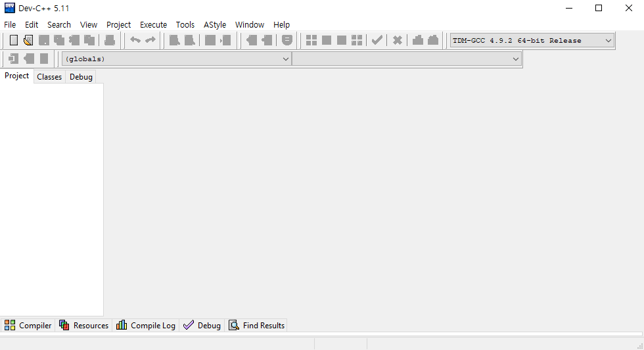
Task: Show the Compile Log bottom tab
Action: click(146, 325)
